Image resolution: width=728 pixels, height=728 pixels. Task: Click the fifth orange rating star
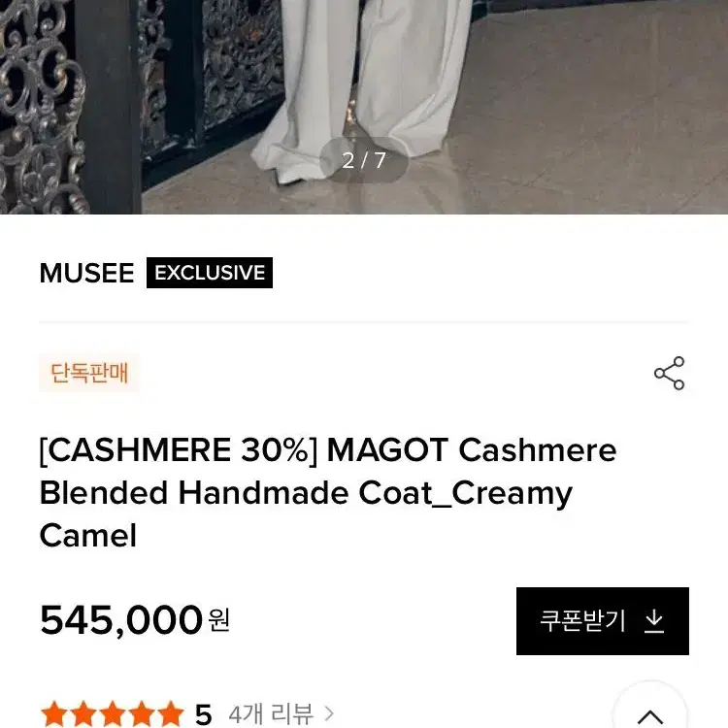(171, 713)
